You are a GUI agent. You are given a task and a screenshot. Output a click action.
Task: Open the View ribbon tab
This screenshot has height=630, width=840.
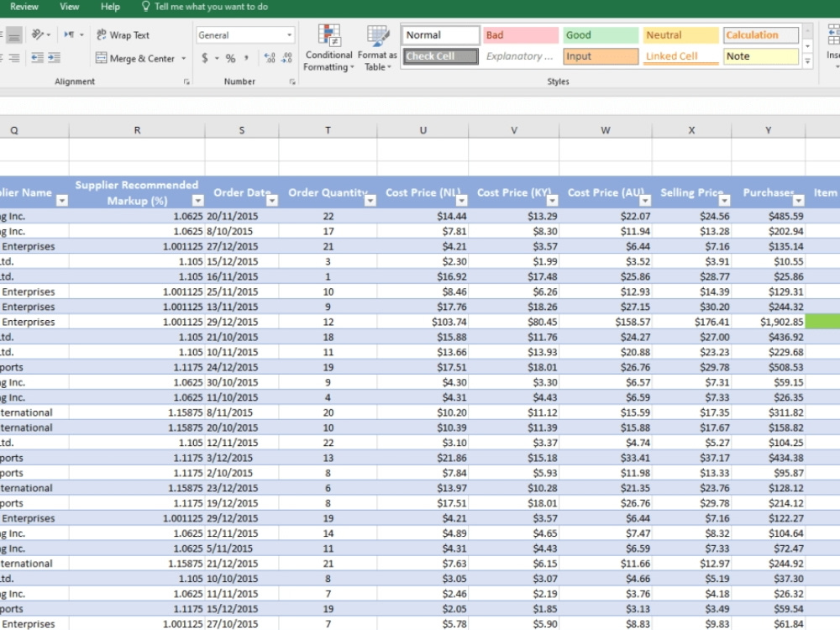(69, 7)
